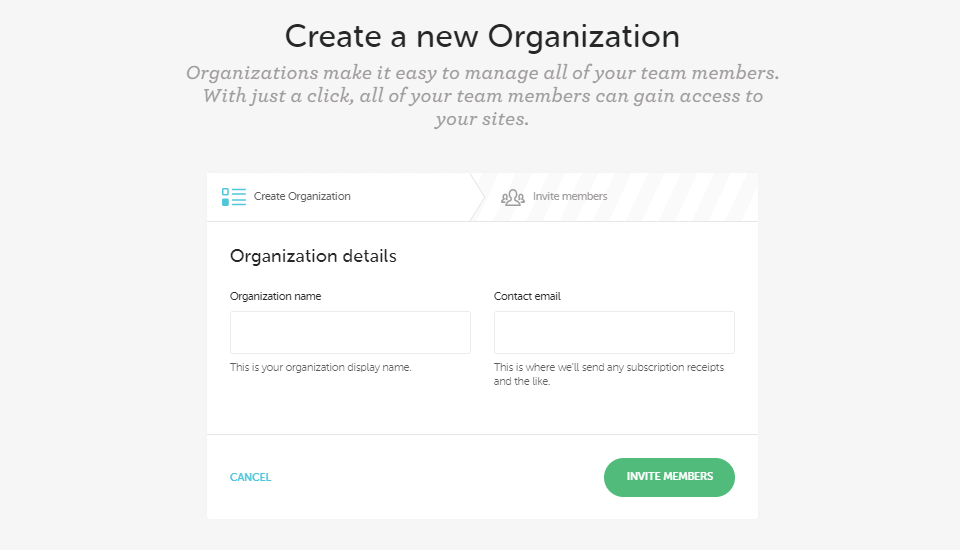The width and height of the screenshot is (960, 550).
Task: Click the organization display name helper text
Action: [320, 367]
